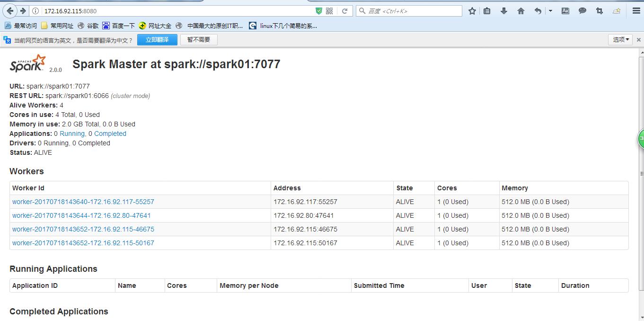Click 暂不需要 button
Viewport: 644px width, 321px height.
[199, 40]
